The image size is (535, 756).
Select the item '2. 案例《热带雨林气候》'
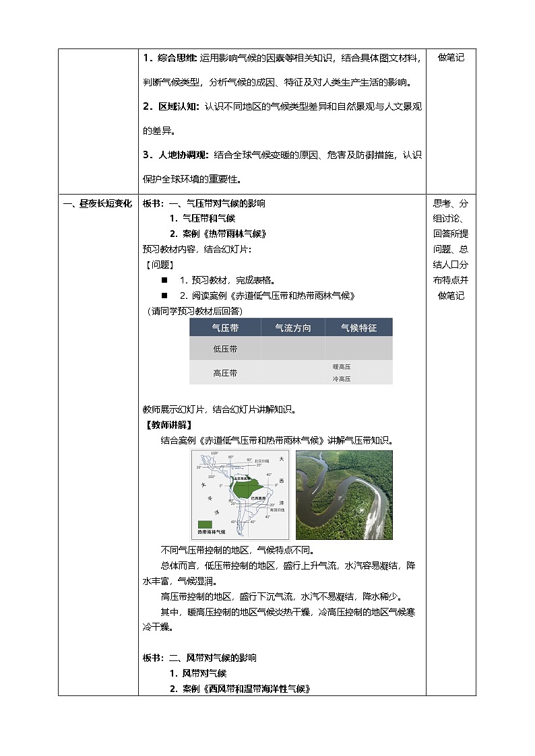218,234
